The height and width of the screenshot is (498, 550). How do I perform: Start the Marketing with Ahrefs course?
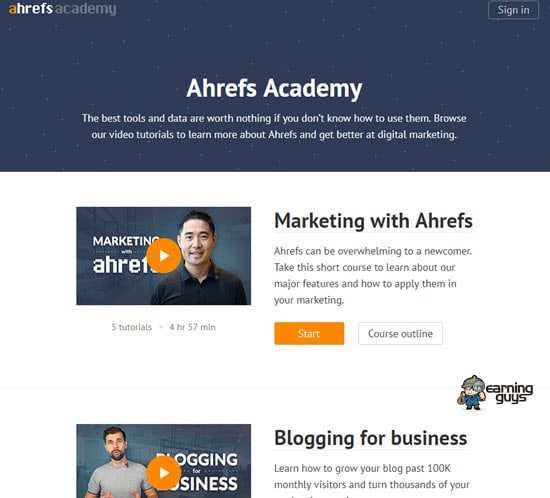click(309, 333)
